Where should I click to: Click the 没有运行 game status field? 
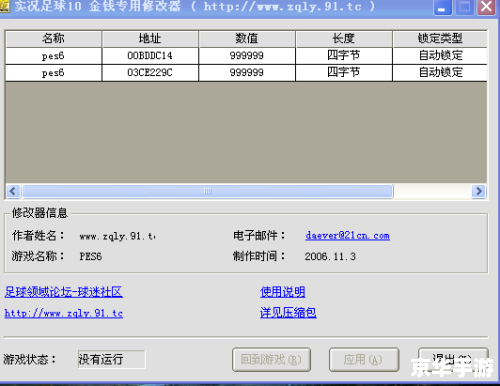click(x=111, y=359)
